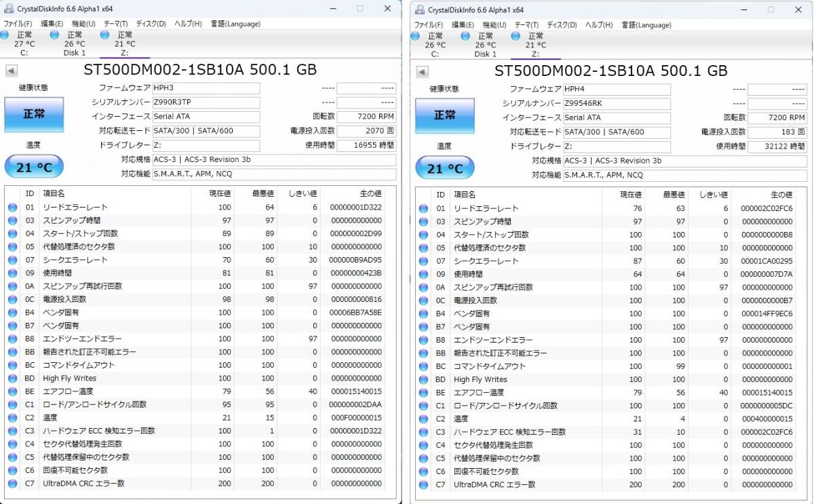Click the indicator icon for エアフロー温度
The width and height of the screenshot is (814, 504).
[x=14, y=391]
